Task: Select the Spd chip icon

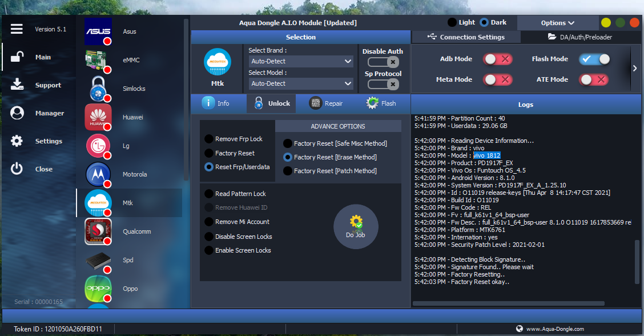Action: pos(98,261)
